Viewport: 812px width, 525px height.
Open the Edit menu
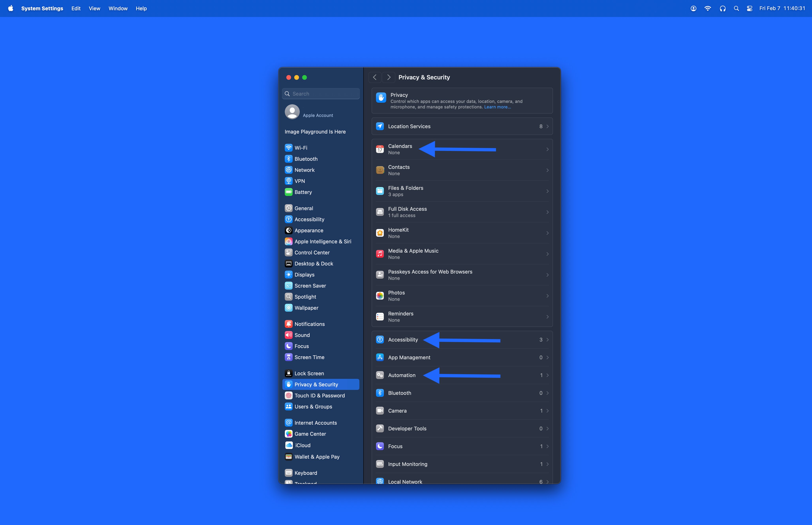point(76,8)
